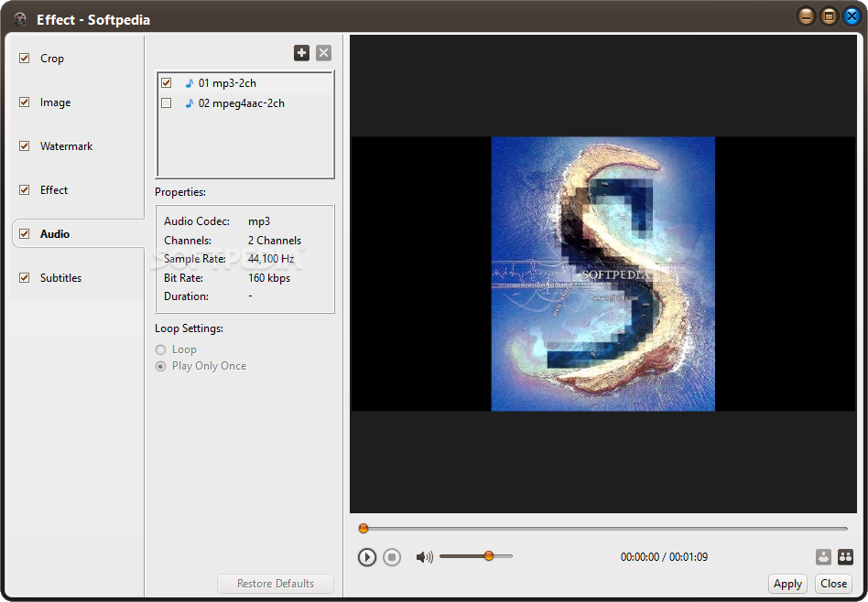This screenshot has height=602, width=868.
Task: Uncheck the Audio checkbox
Action: coord(25,233)
